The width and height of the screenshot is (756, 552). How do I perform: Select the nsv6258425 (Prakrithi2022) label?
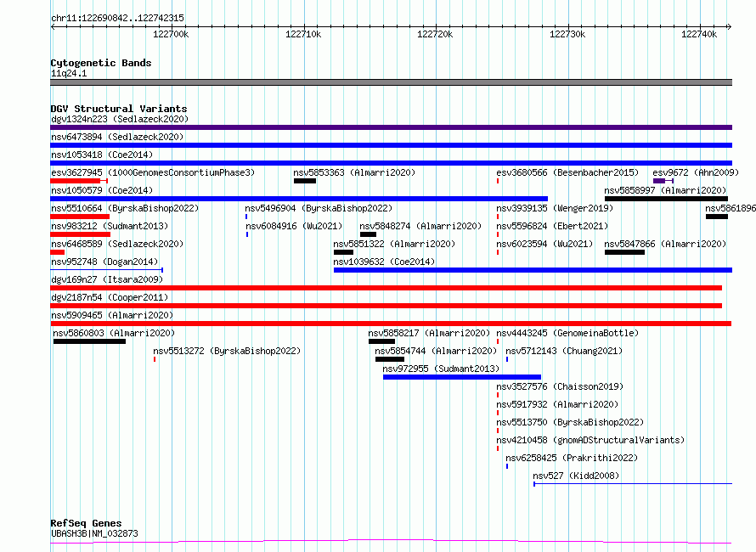tap(572, 458)
